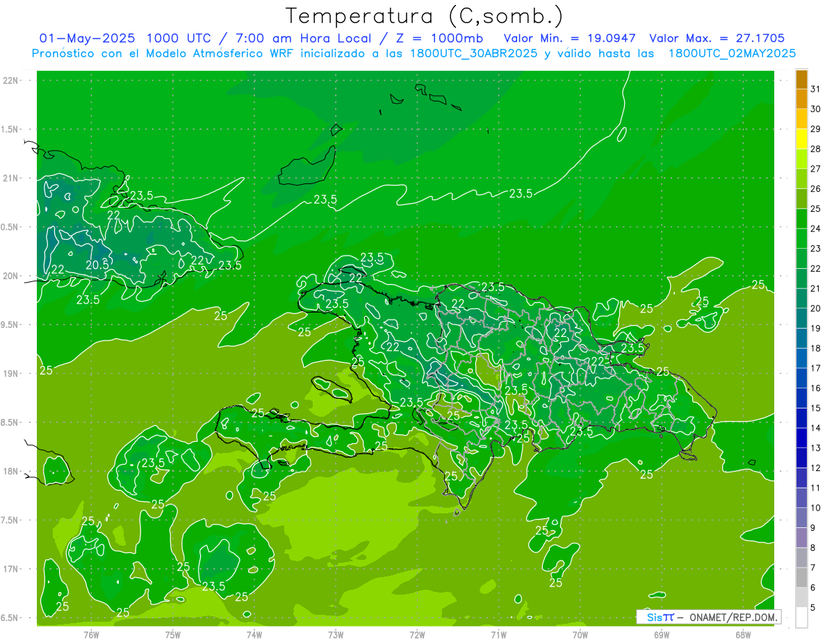The image size is (834, 644).
Task: Pick the purple swatch between 9 and 10
Action: 801,518
